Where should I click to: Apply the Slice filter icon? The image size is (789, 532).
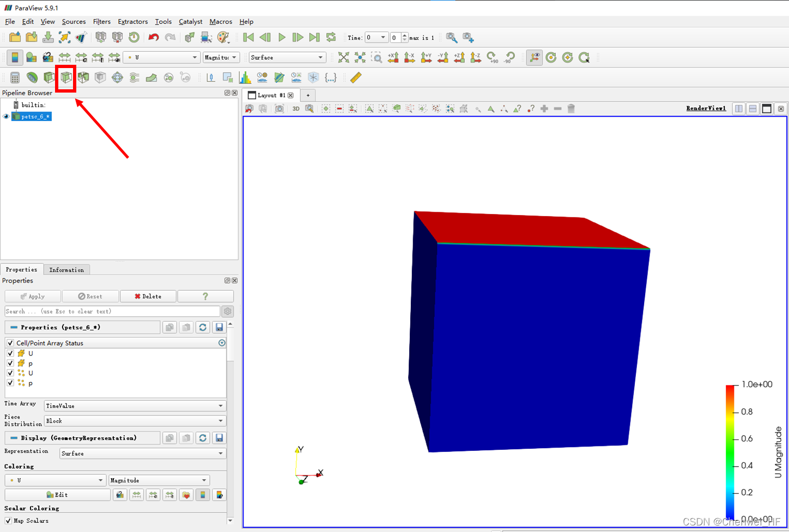tap(66, 77)
